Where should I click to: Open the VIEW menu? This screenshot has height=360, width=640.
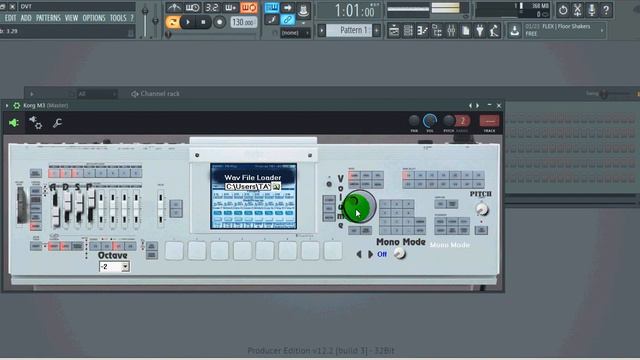71,18
